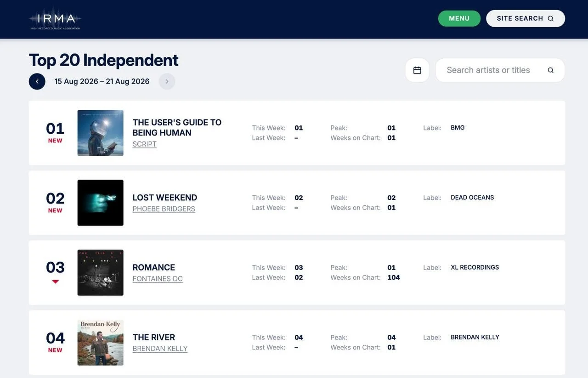Image resolution: width=588 pixels, height=378 pixels.
Task: Go to the previous chart week
Action: tap(37, 81)
